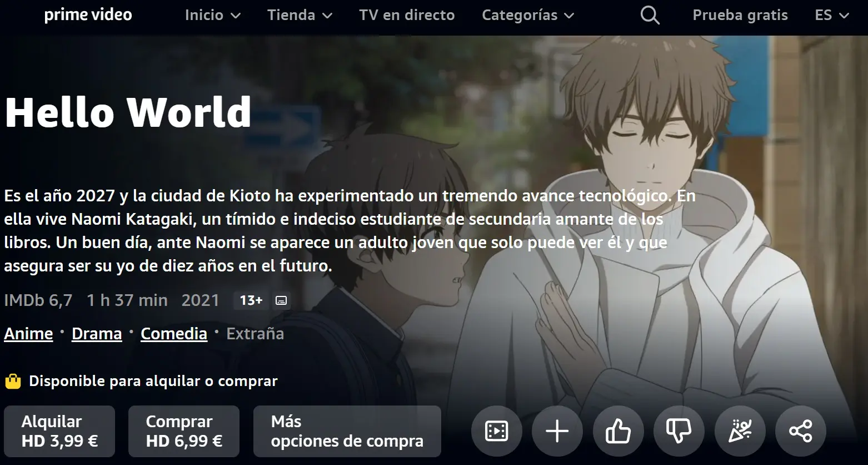Click the subtitles availability badge icon
The width and height of the screenshot is (868, 465).
tap(281, 300)
